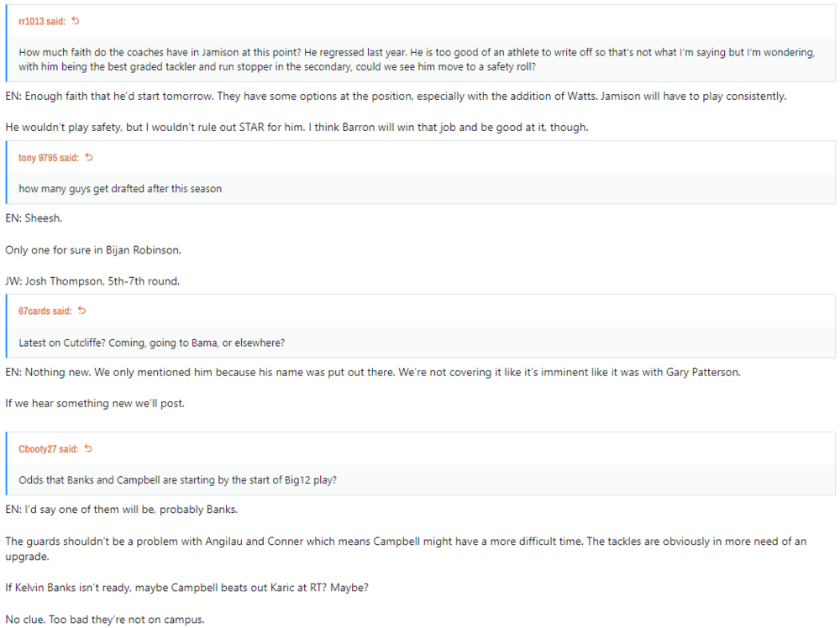Click the "EN: Sheesh." reply line
The height and width of the screenshot is (628, 840).
(34, 217)
